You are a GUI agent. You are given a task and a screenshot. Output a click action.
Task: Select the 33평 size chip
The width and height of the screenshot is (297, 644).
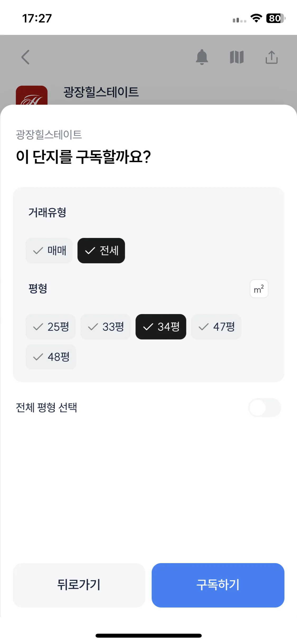tap(106, 327)
